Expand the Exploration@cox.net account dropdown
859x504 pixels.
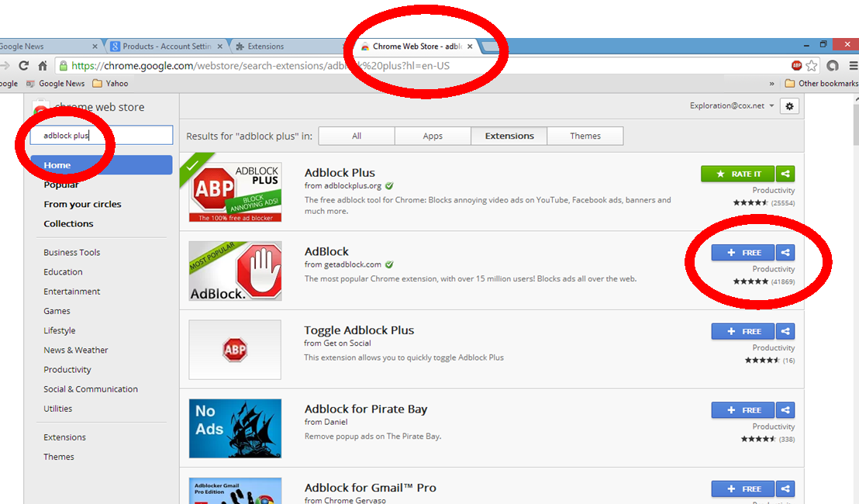(732, 105)
